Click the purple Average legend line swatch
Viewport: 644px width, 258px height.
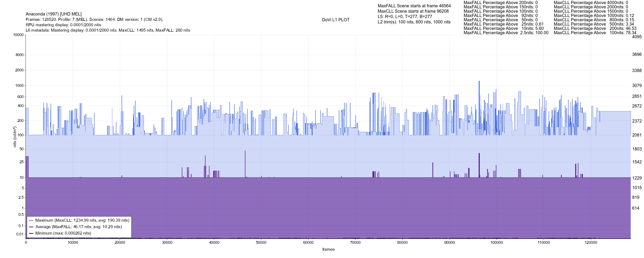pyautogui.click(x=31, y=227)
